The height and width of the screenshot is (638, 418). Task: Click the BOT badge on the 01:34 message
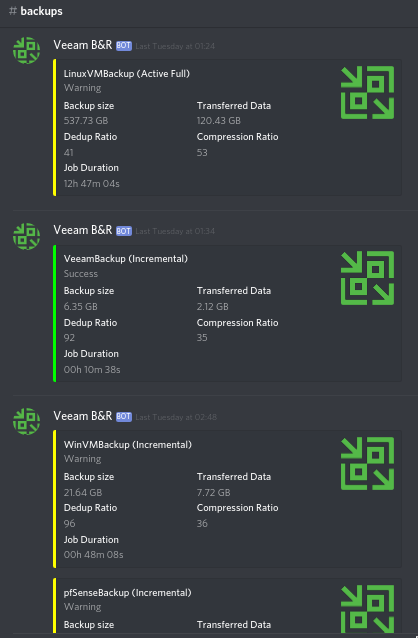coord(124,231)
